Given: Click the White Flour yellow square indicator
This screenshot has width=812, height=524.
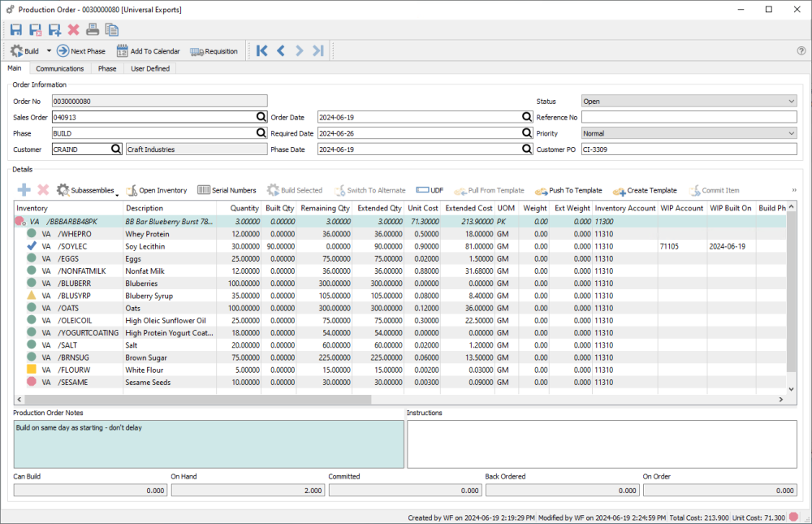Looking at the screenshot, I should click(32, 370).
